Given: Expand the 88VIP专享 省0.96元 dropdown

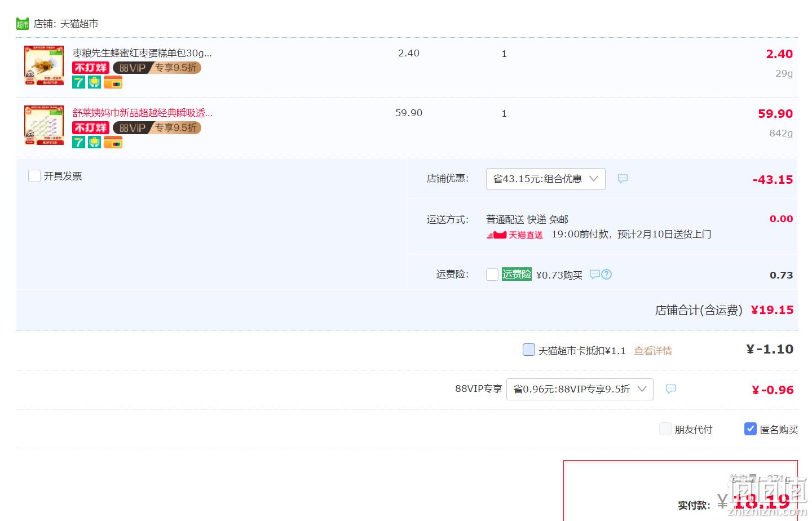Looking at the screenshot, I should (580, 389).
